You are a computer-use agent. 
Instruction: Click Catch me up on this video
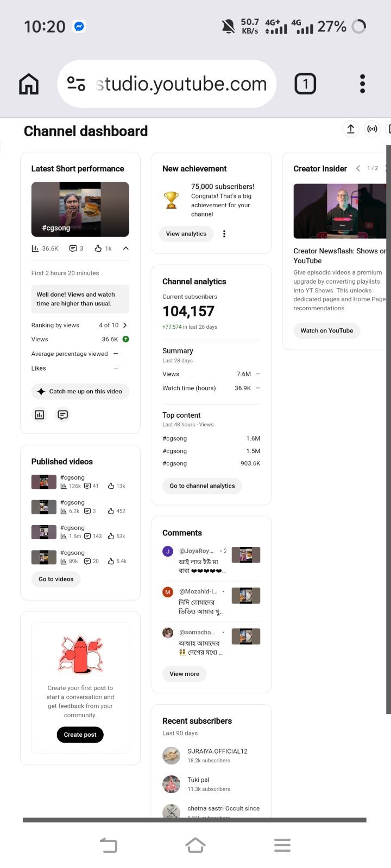(x=80, y=391)
